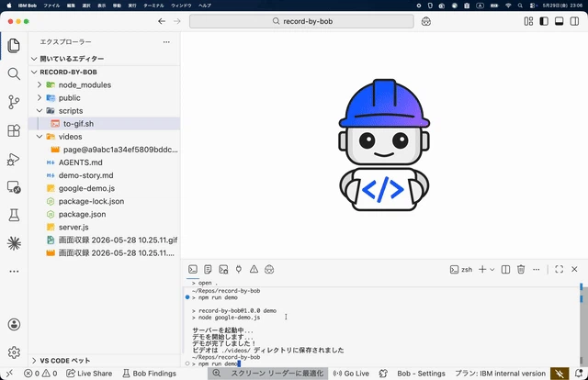Open package-lock.json file
This screenshot has width=588, height=380.
(104, 201)
